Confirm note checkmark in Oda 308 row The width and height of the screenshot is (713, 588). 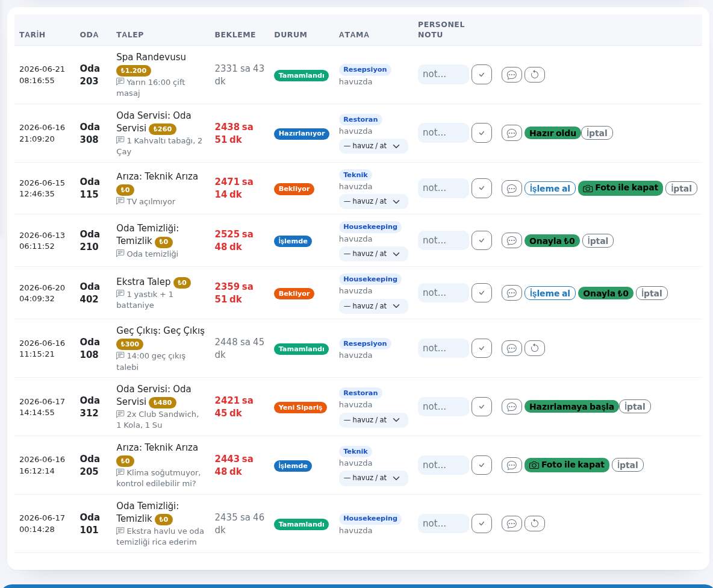tap(482, 133)
